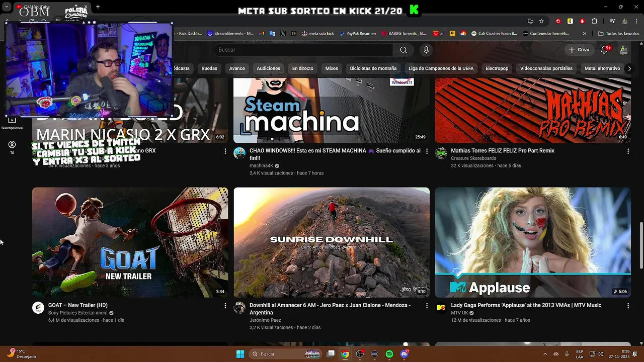The height and width of the screenshot is (362, 644).
Task: Open taskbar volume control
Action: 600,354
